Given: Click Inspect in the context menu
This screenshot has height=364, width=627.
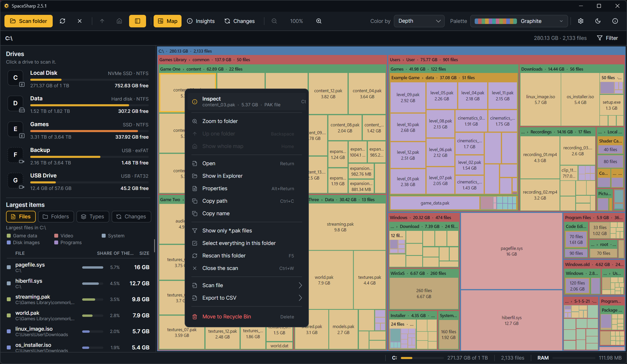Looking at the screenshot, I should [x=246, y=102].
